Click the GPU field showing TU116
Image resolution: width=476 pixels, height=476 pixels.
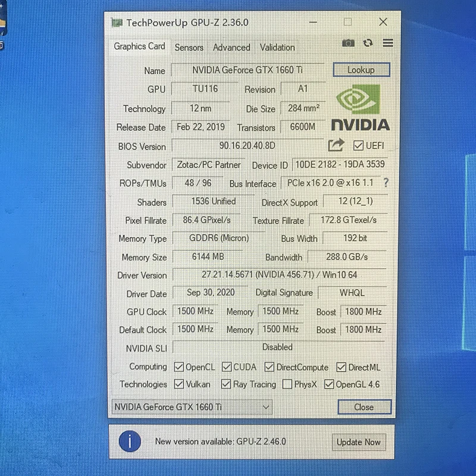click(x=205, y=89)
